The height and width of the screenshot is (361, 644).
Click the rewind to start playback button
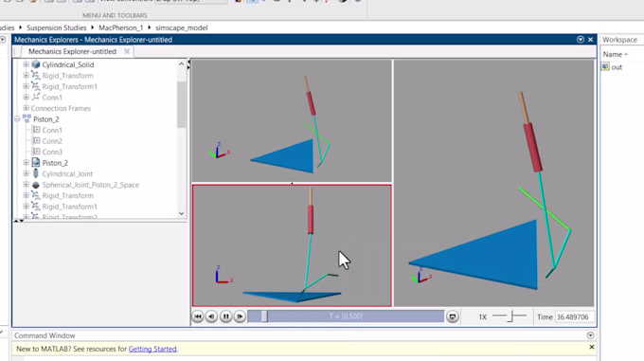point(198,316)
